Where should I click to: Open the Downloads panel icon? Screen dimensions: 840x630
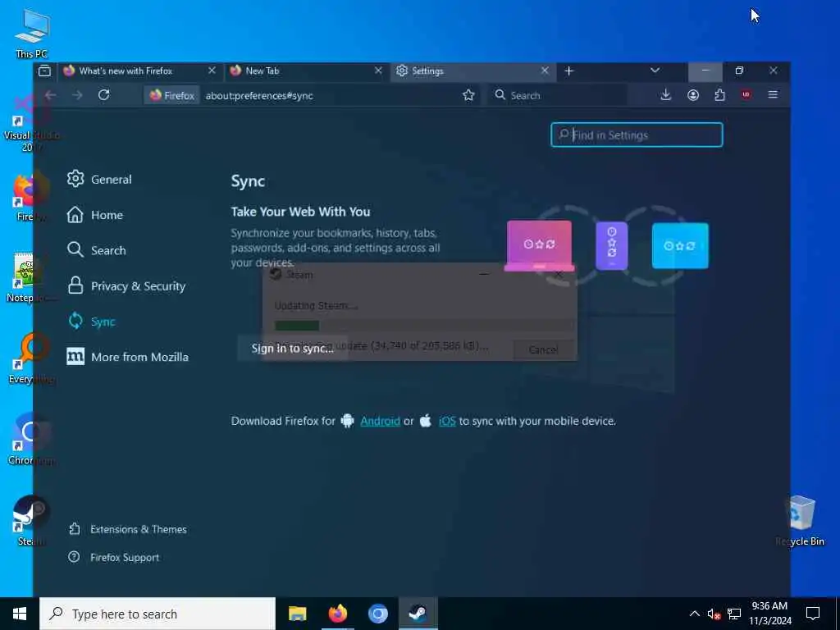[666, 95]
